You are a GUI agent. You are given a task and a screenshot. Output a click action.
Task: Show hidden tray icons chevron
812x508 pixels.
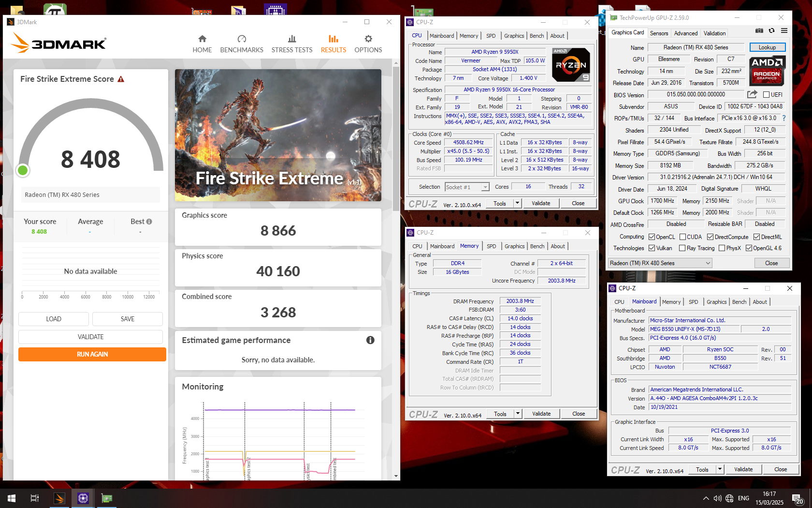click(x=706, y=498)
